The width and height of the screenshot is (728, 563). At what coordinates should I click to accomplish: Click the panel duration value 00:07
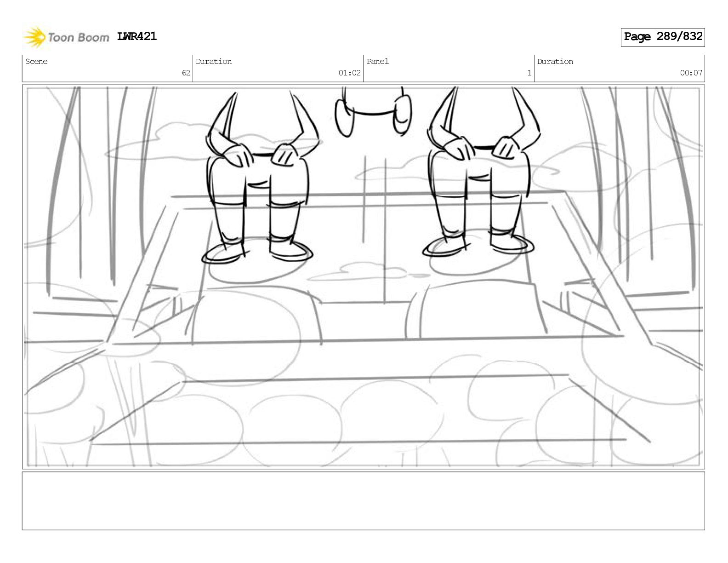pos(691,73)
